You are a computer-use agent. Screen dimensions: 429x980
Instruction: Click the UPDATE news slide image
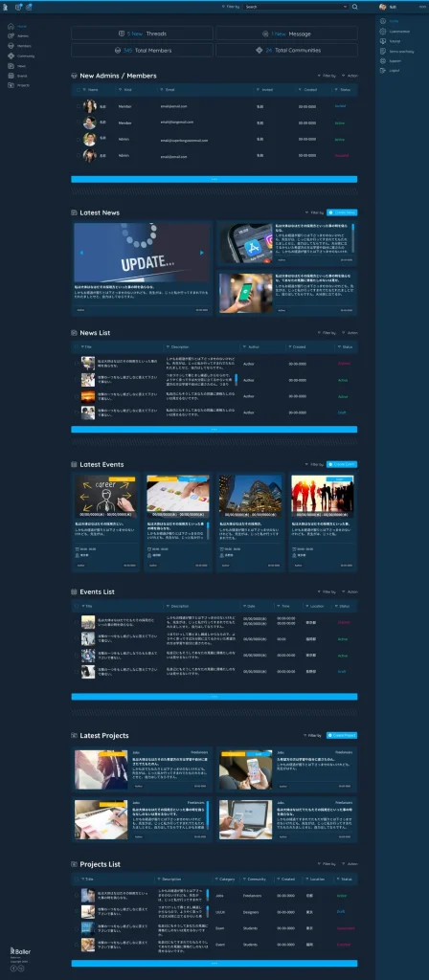coord(142,253)
